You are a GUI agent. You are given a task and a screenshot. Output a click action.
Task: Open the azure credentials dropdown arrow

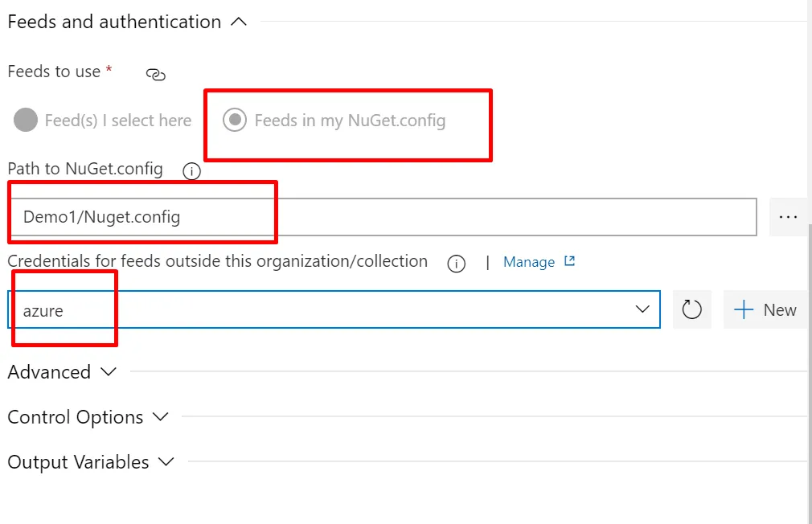(x=642, y=309)
